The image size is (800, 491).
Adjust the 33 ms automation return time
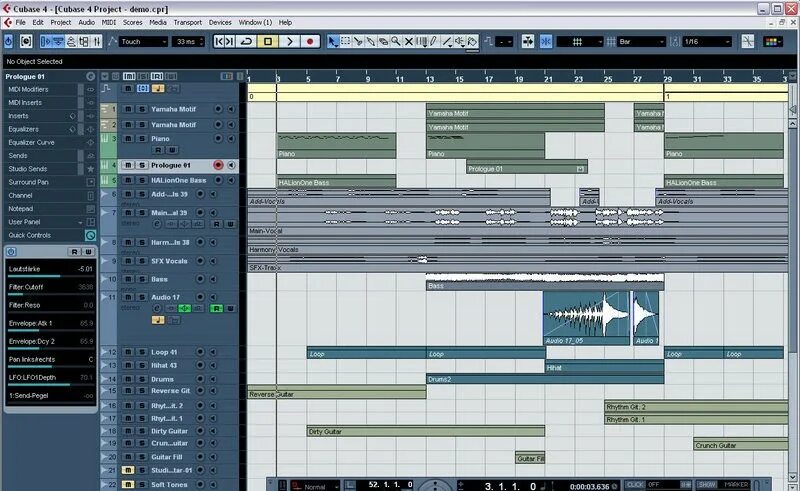pos(188,41)
